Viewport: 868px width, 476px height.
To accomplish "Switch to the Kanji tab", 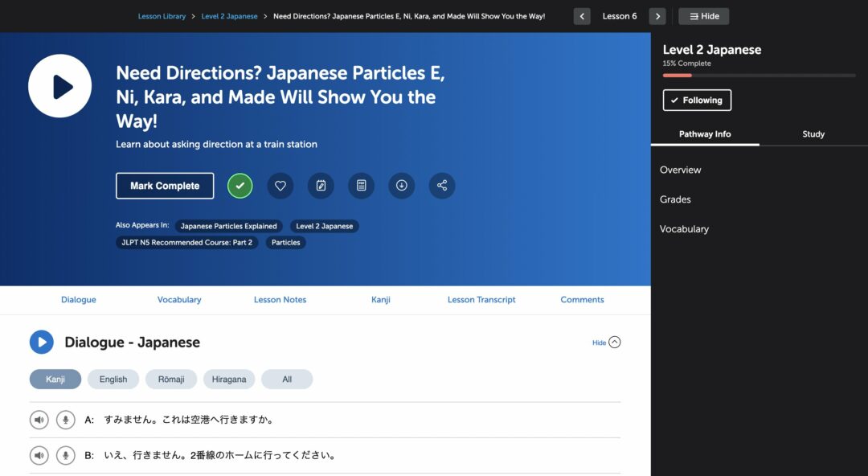I will pyautogui.click(x=380, y=299).
